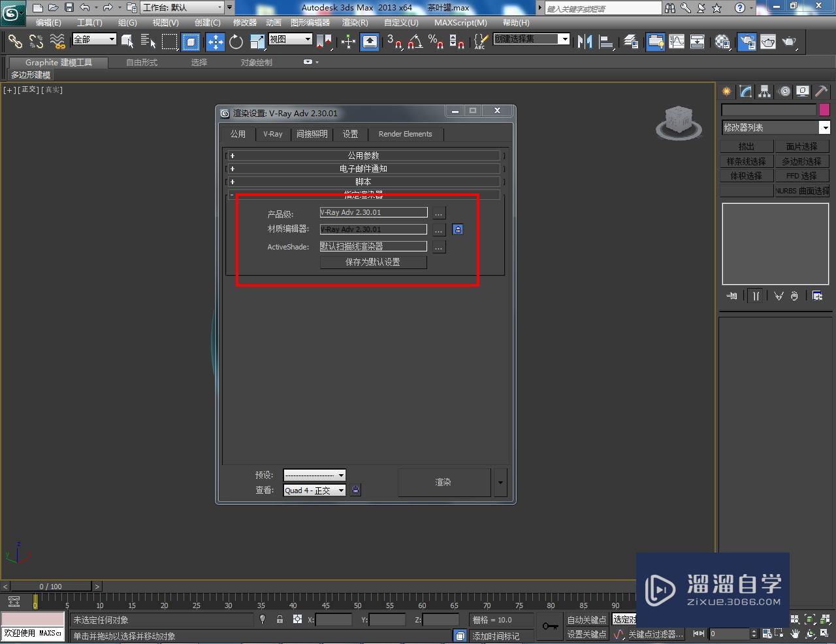The image size is (836, 644).
Task: Expand the 脚本 rollout
Action: (x=363, y=182)
